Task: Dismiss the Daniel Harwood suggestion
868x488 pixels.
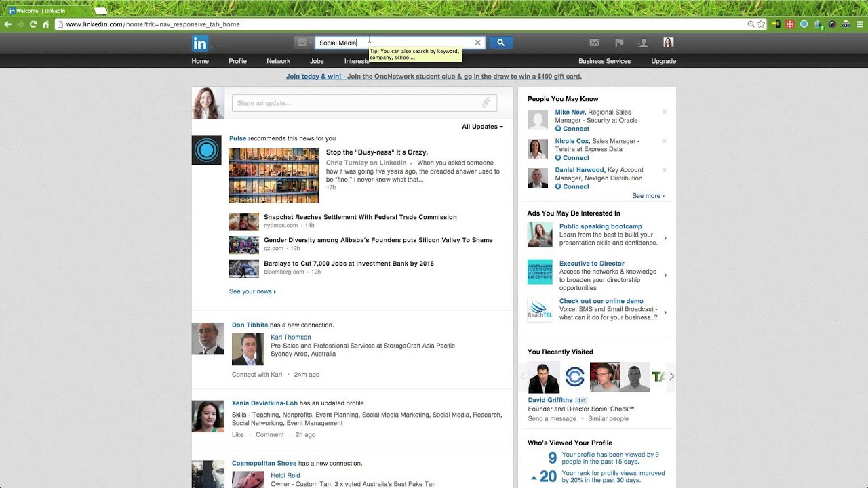Action: pos(664,170)
